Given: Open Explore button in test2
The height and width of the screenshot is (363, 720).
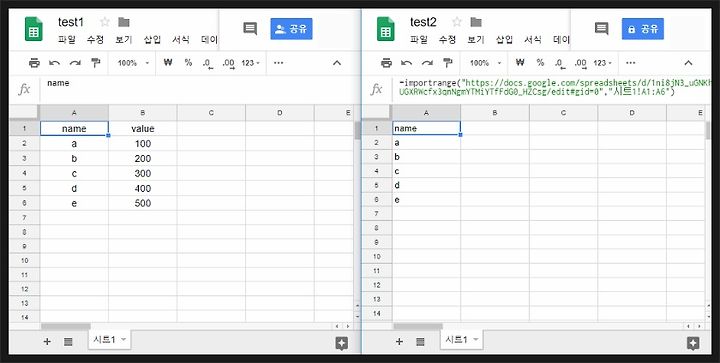Looking at the screenshot, I should [x=693, y=343].
